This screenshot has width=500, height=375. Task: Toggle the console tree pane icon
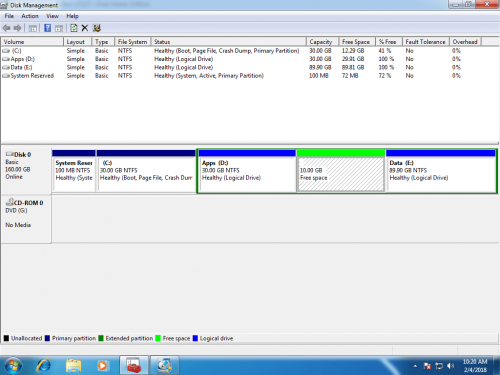33,28
